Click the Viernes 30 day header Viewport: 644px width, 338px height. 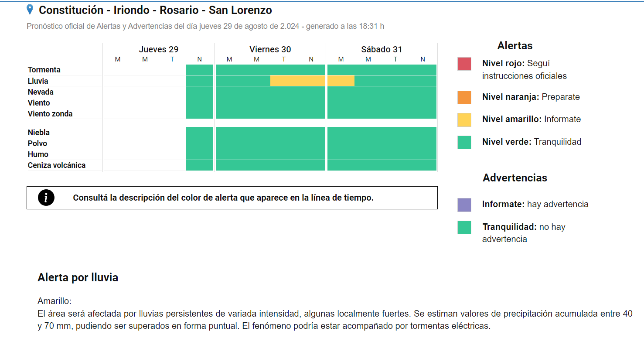pyautogui.click(x=270, y=49)
